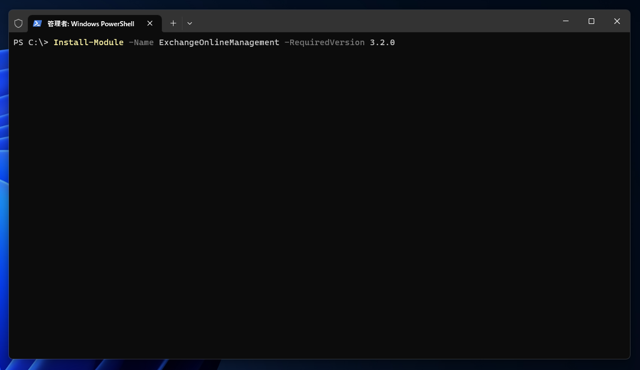Viewport: 640px width, 370px height.
Task: Select the Windows PowerShell tab
Action: (95, 24)
